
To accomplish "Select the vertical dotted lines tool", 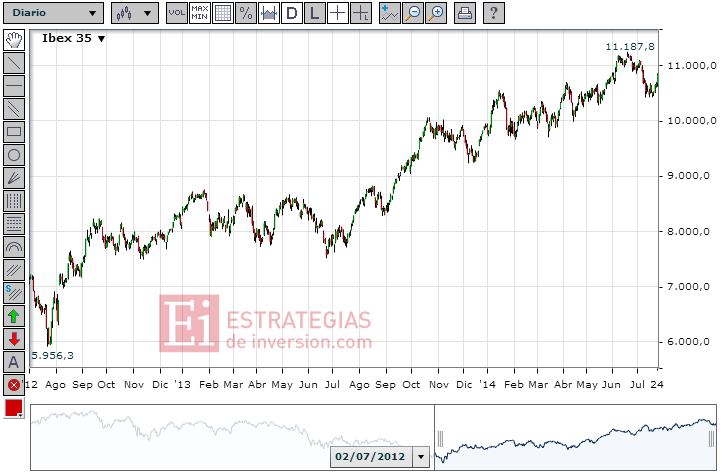I will click(14, 201).
